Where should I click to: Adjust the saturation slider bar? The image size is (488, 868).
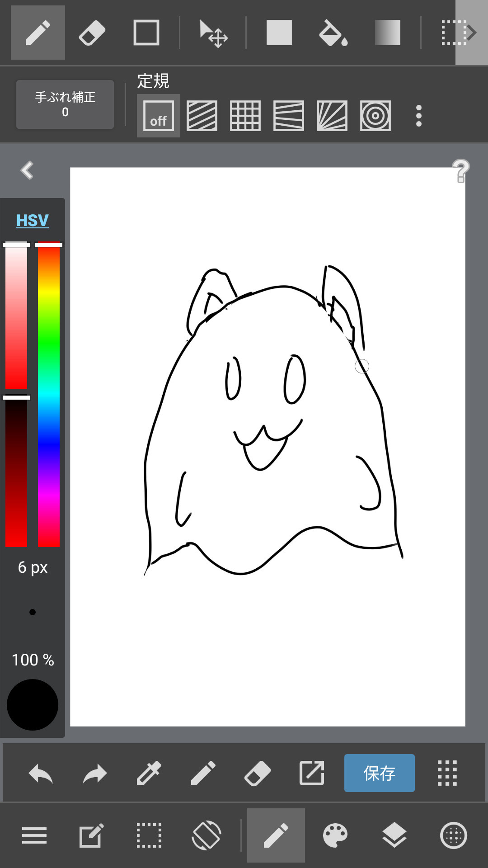click(x=16, y=316)
